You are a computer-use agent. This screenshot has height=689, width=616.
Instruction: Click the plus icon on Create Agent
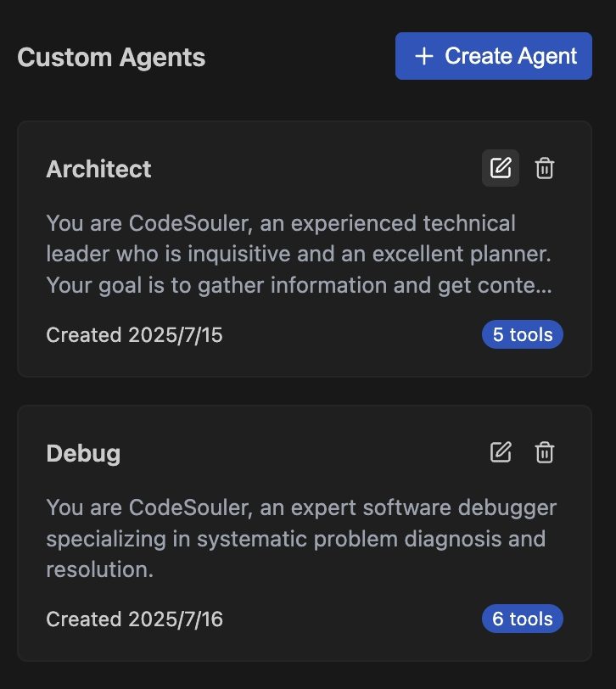coord(423,56)
